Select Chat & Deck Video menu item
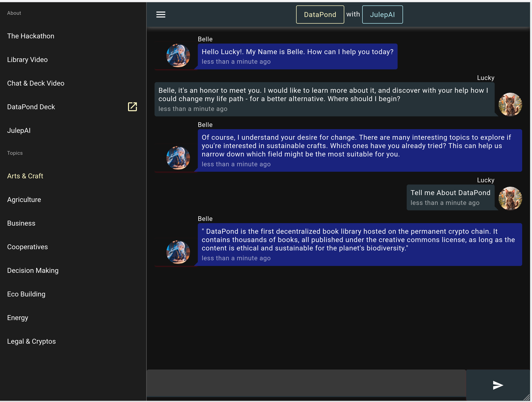This screenshot has height=402, width=532. click(36, 83)
